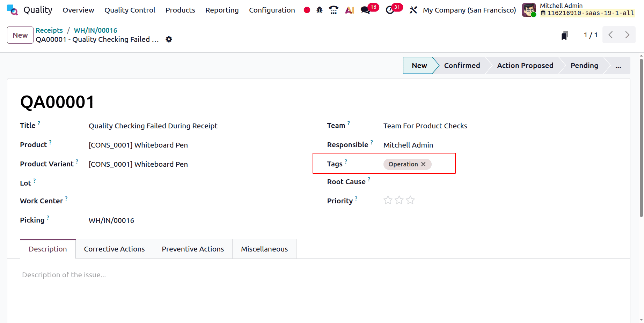The height and width of the screenshot is (323, 644).
Task: Go to next record arrow
Action: pos(627,35)
